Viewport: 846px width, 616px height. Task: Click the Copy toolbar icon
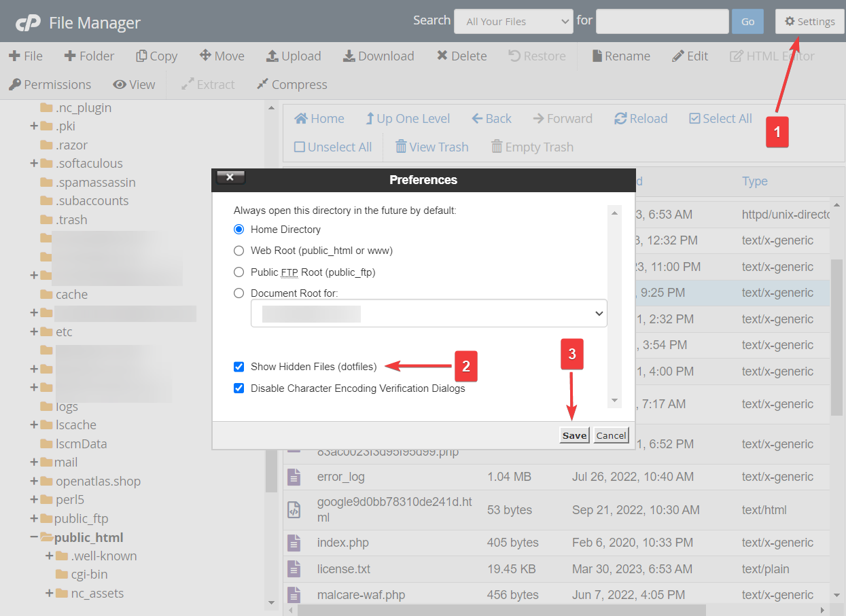click(156, 56)
